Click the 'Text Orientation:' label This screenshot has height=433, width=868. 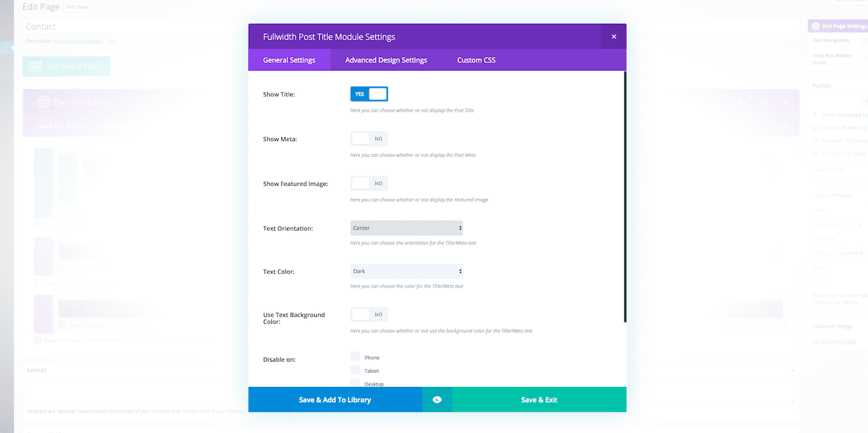288,229
